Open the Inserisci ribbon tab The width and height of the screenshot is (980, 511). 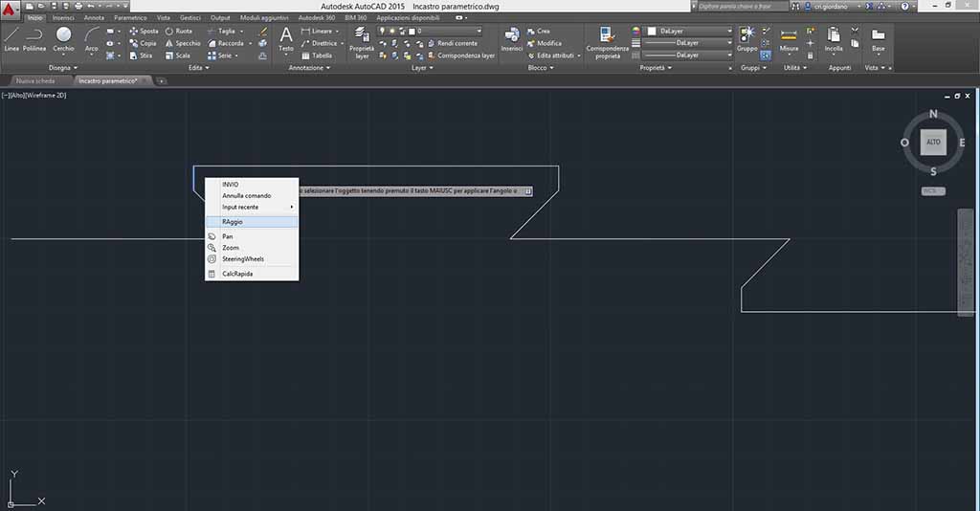coord(63,18)
